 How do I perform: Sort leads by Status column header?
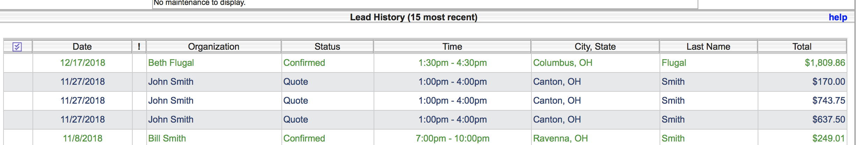327,47
